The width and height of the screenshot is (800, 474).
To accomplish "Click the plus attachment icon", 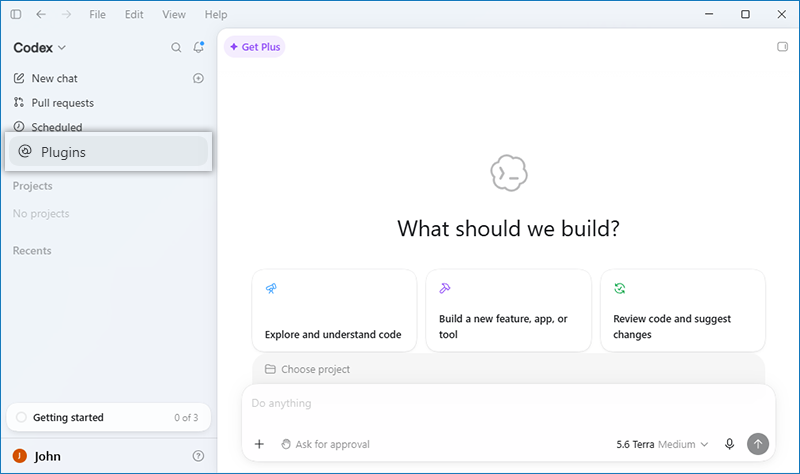I will point(259,444).
